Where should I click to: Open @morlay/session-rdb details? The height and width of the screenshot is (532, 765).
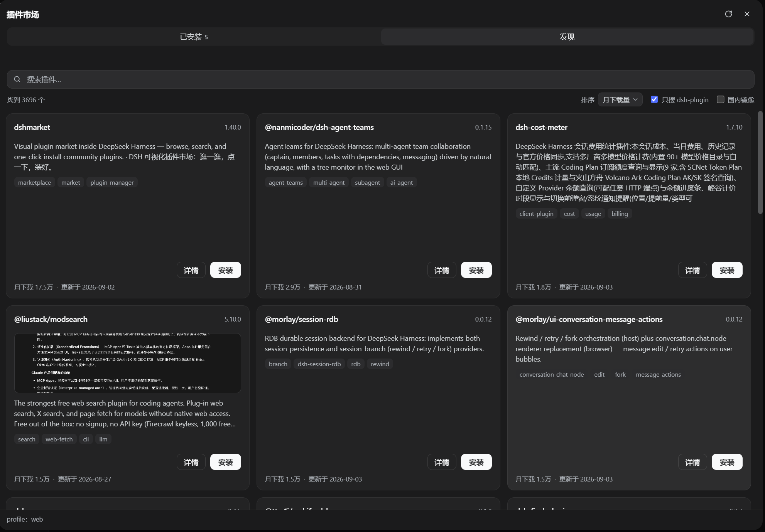442,462
